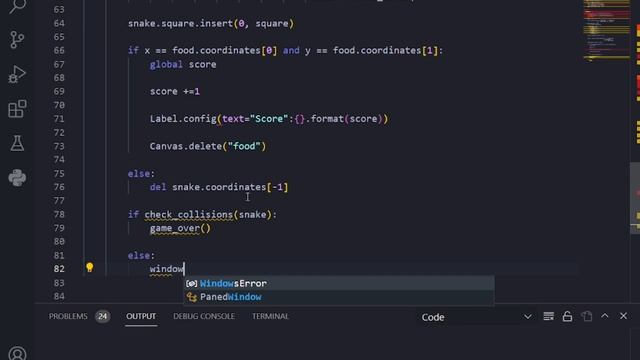
Task: Open the Python extension view
Action: [17, 178]
